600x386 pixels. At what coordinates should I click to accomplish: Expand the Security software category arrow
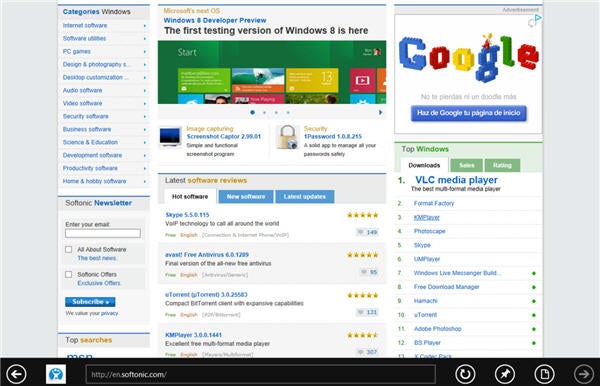[145, 116]
